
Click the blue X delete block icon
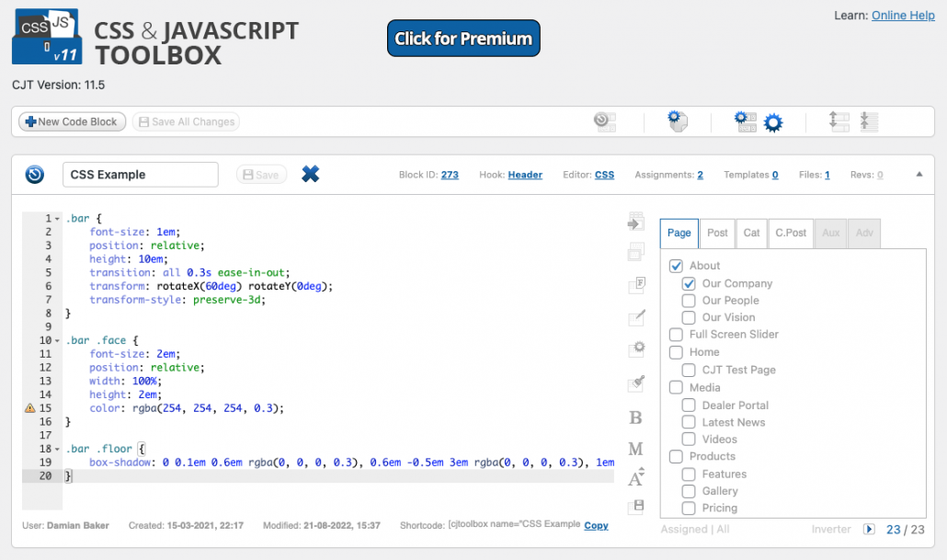tap(311, 174)
